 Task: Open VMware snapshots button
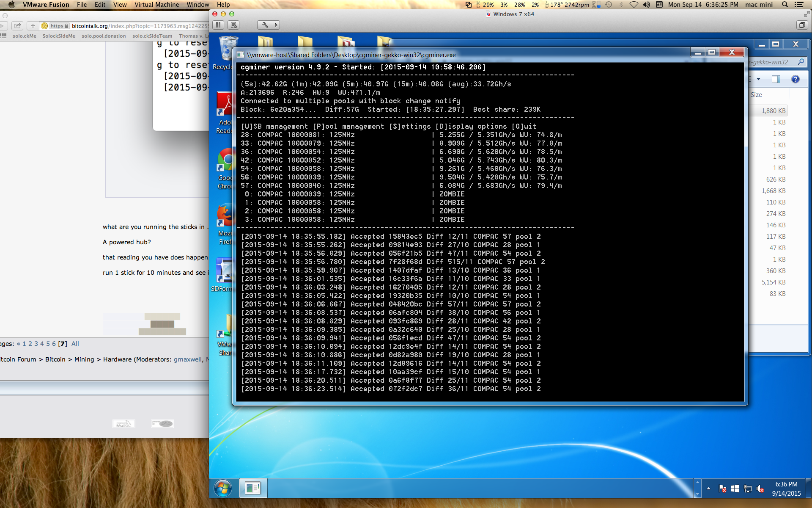tap(234, 25)
